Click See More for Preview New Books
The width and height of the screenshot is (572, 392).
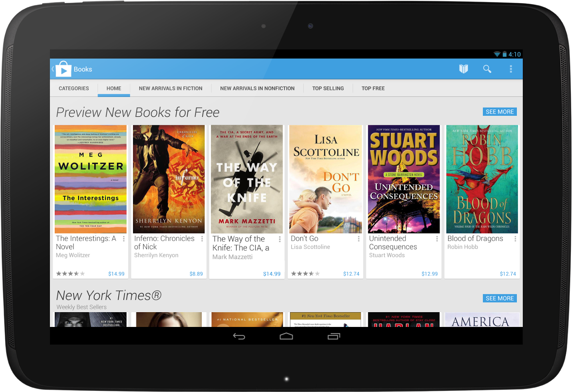coord(500,112)
